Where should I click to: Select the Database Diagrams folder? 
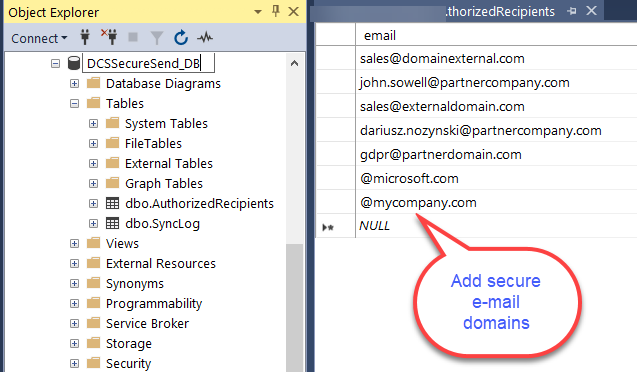(163, 83)
